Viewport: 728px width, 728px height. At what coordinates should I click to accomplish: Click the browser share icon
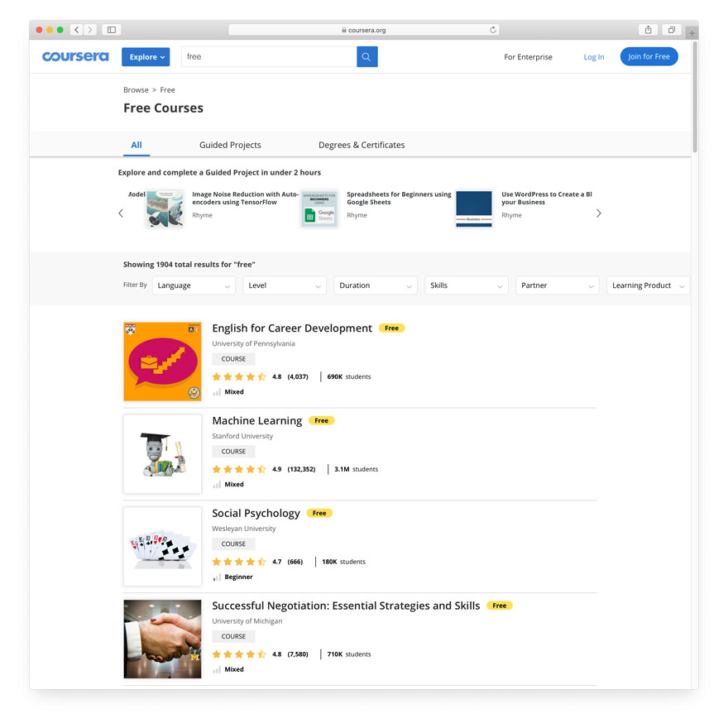[x=648, y=29]
